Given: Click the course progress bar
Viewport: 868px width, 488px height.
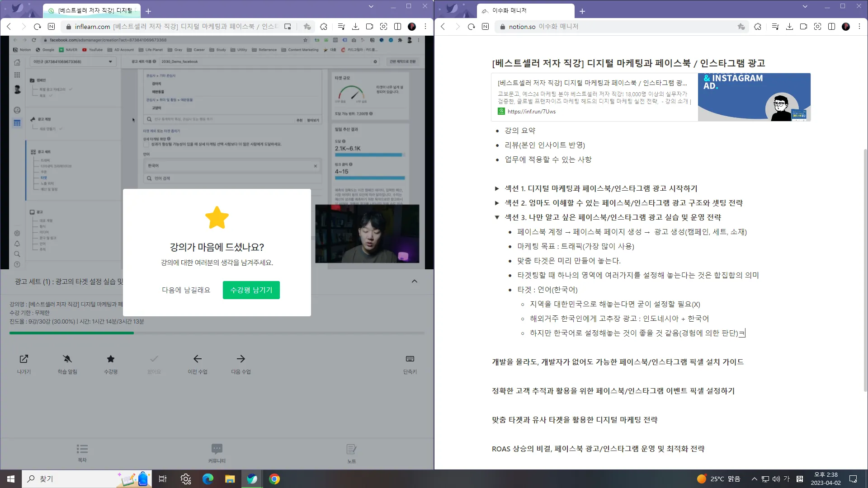Looking at the screenshot, I should 217,333.
